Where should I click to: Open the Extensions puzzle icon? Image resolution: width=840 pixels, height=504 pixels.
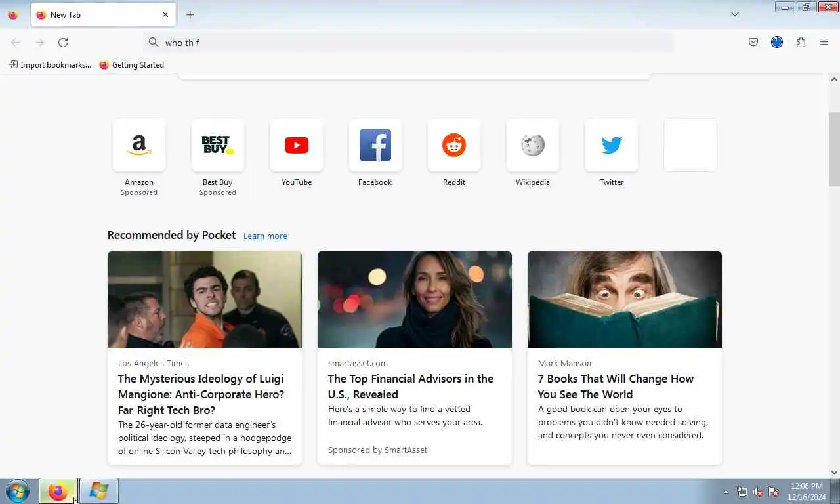[x=801, y=43]
